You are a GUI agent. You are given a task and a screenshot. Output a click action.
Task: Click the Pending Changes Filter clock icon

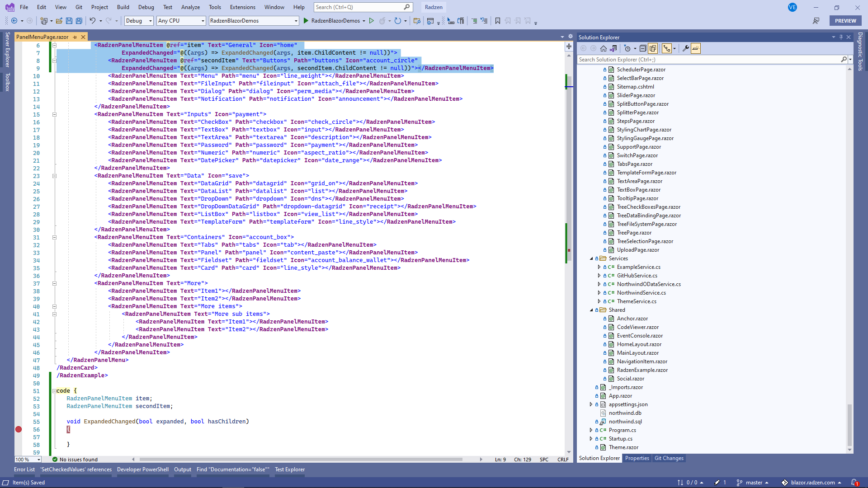pyautogui.click(x=627, y=48)
